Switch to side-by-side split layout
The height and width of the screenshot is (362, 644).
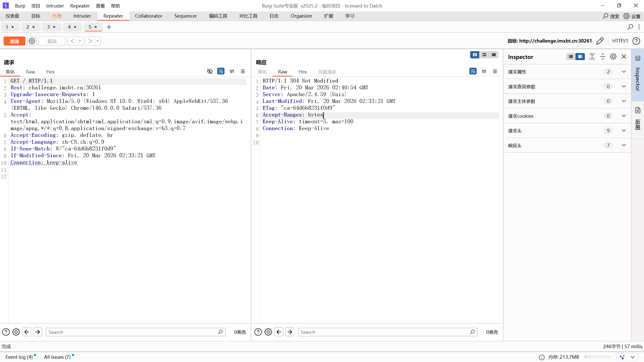pos(475,55)
